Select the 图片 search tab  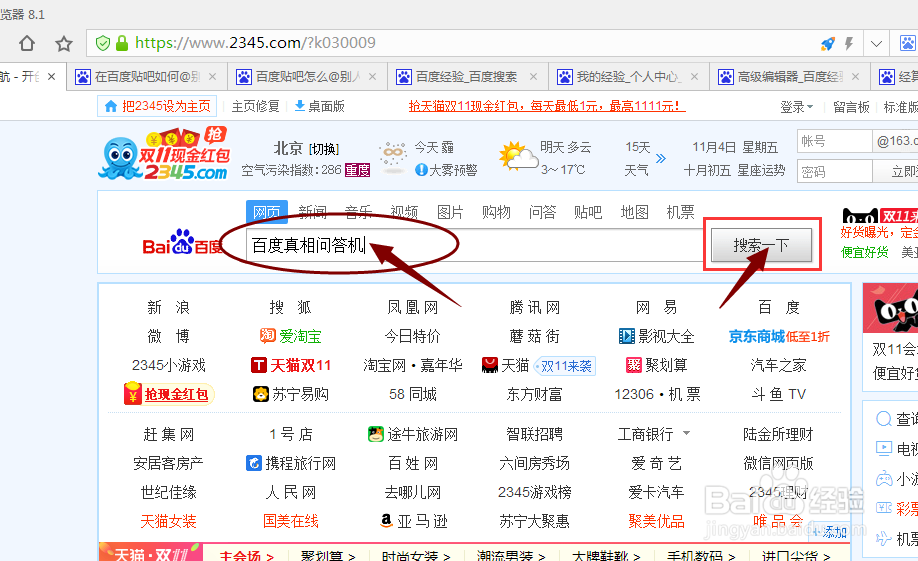click(x=450, y=212)
